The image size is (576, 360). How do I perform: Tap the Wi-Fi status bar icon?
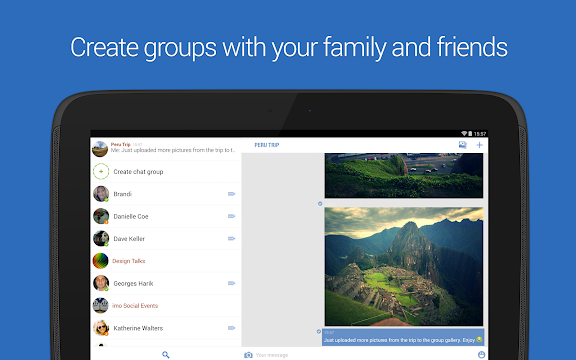pyautogui.click(x=464, y=133)
